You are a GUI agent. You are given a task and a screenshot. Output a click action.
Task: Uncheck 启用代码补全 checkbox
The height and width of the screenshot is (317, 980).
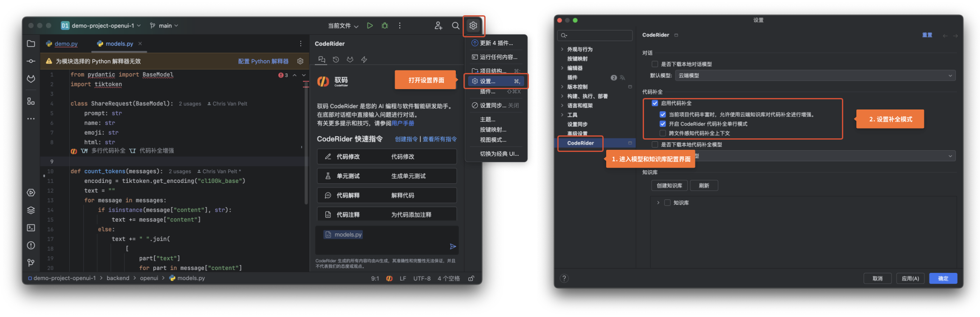655,103
